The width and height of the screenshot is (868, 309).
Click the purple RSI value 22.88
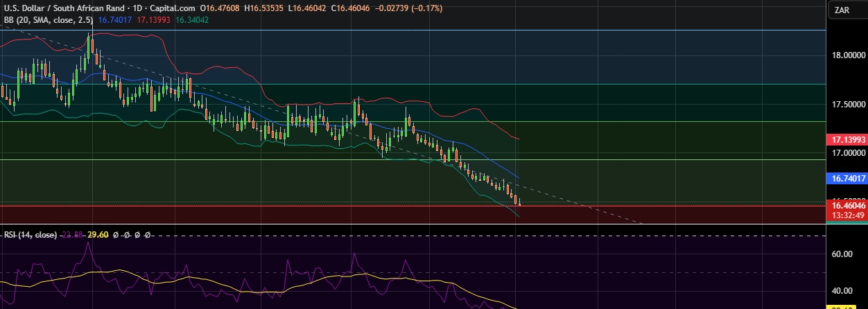(73, 235)
